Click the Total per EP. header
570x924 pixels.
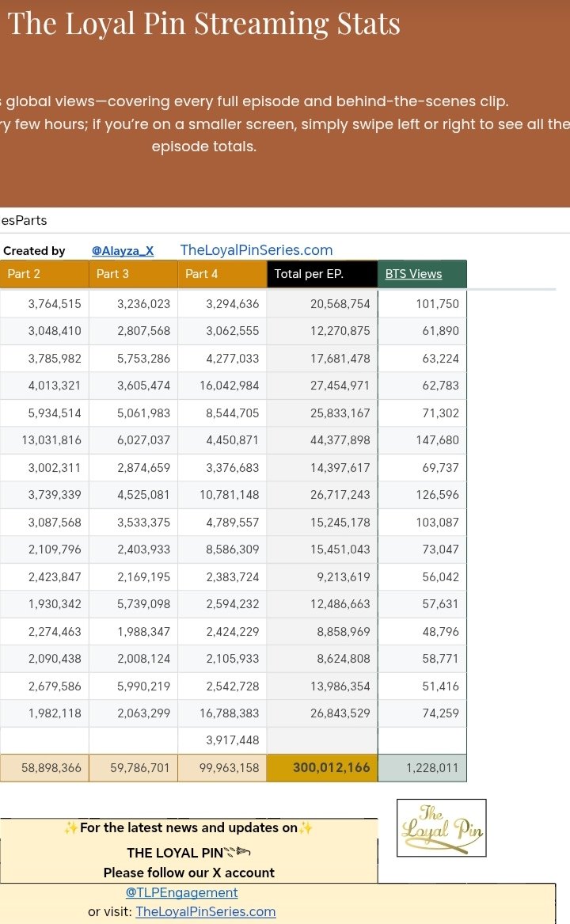(321, 274)
